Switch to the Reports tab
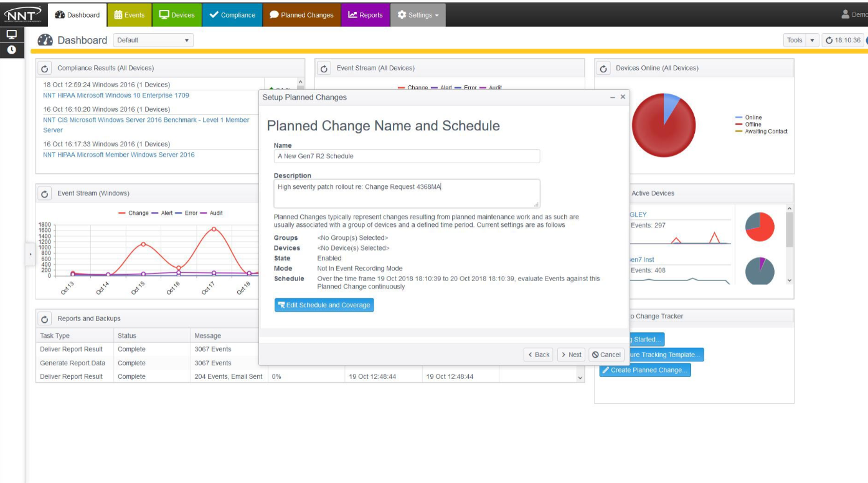The height and width of the screenshot is (483, 868). [366, 15]
